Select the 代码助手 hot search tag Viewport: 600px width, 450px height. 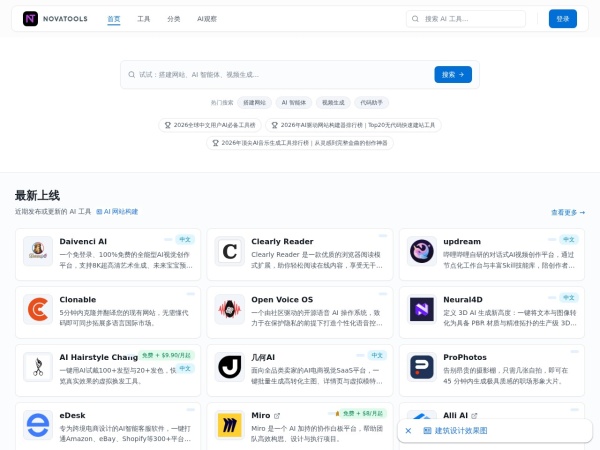pyautogui.click(x=371, y=103)
